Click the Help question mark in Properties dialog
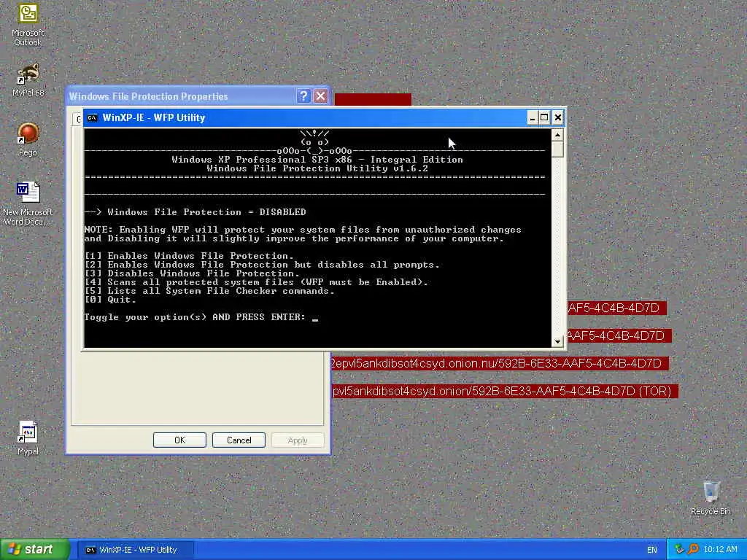Screen dimensions: 747x560 pos(303,96)
